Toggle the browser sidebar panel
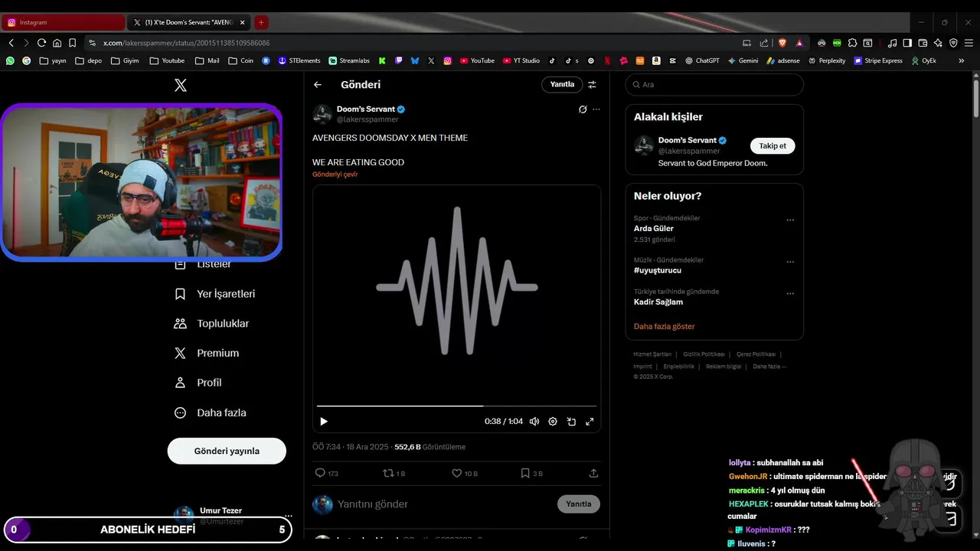The width and height of the screenshot is (980, 551). click(x=907, y=43)
